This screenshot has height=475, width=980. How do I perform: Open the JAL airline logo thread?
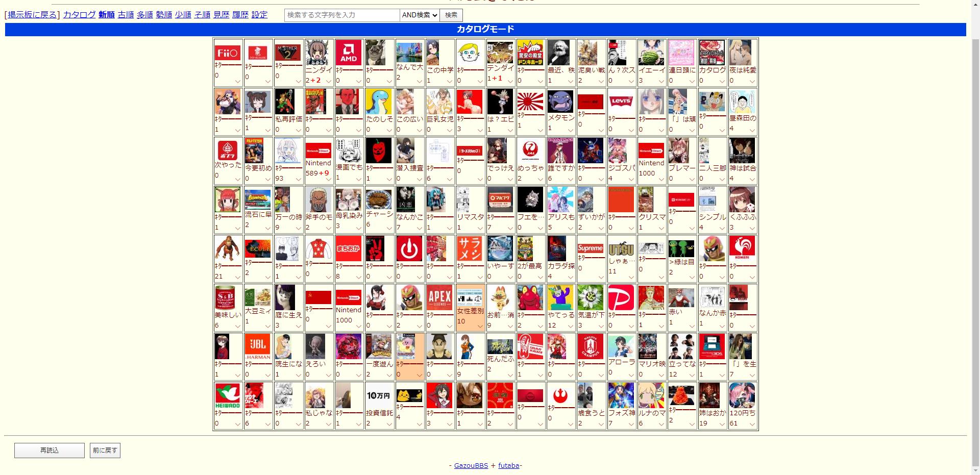coord(530,150)
